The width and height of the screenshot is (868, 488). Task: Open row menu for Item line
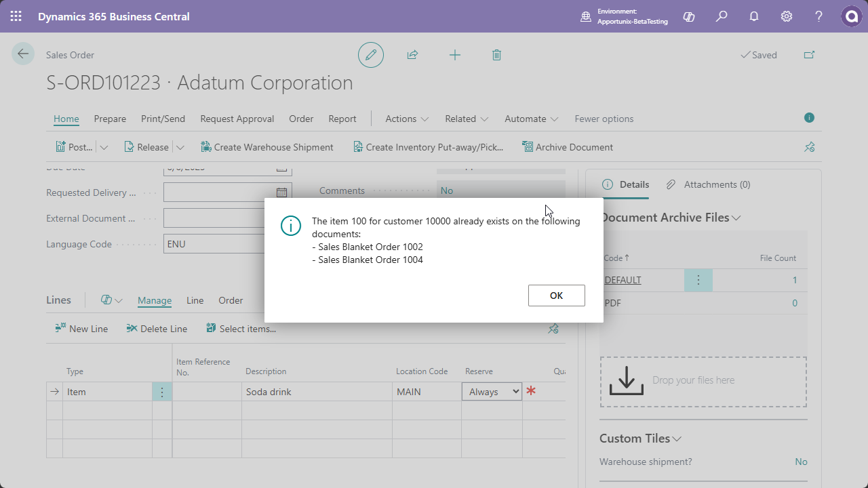162,392
